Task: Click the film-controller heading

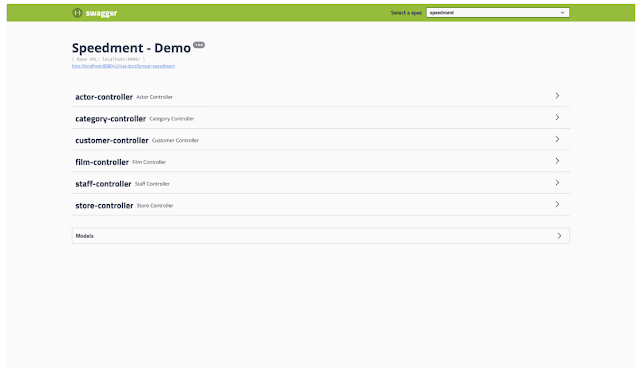Action: click(102, 162)
